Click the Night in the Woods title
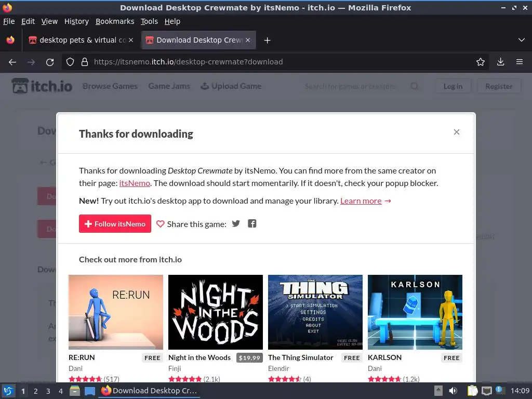 coord(199,357)
